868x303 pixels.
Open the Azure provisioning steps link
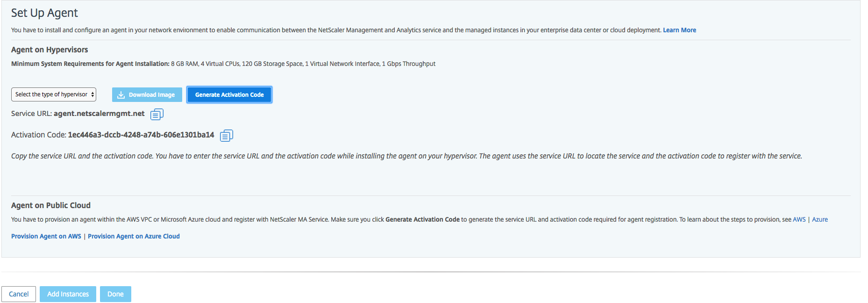pos(819,219)
